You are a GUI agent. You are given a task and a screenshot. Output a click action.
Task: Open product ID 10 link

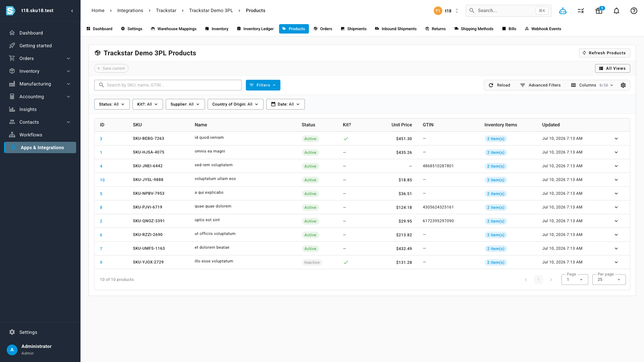[102, 180]
